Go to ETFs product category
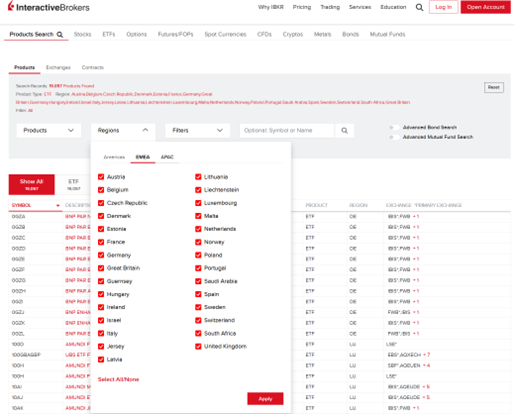This screenshot has height=414, width=514. click(x=109, y=34)
